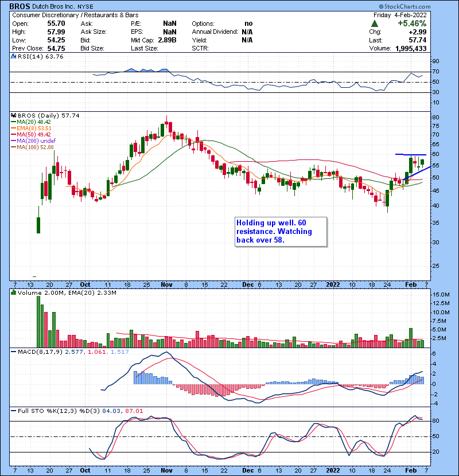Click the Volume panel bar icon
Viewport: 459px width, 476px height.
click(13, 292)
